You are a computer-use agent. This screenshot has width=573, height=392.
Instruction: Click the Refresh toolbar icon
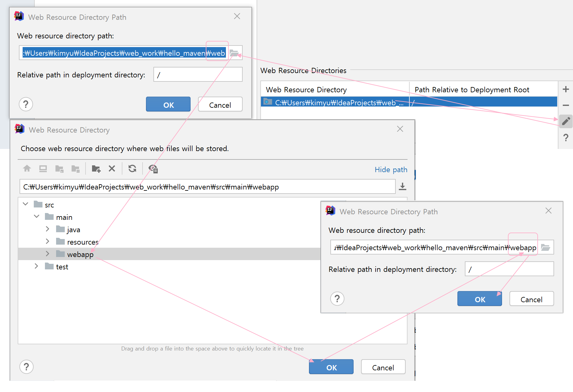(132, 168)
